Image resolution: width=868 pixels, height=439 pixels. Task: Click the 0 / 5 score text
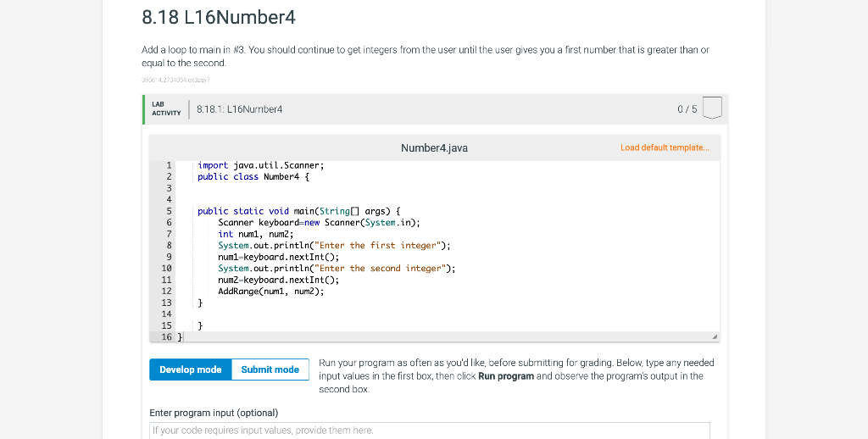coord(687,109)
